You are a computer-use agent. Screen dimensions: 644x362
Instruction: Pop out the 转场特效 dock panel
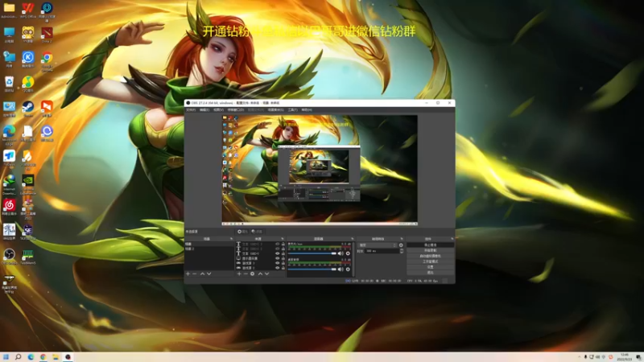402,239
